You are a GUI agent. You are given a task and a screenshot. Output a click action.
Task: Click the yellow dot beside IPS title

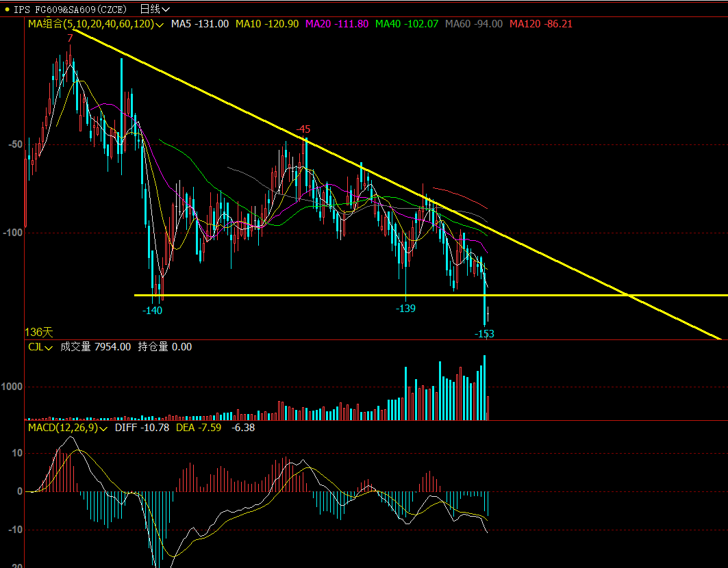click(x=7, y=10)
